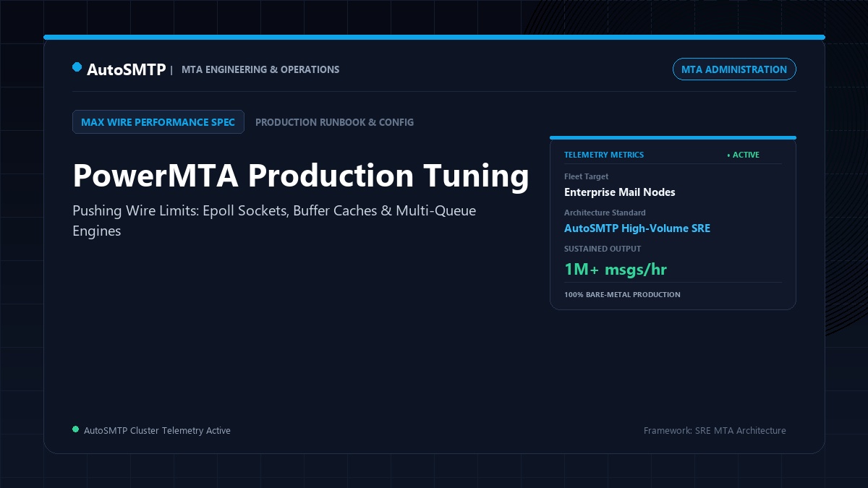Click the Framework: SRE MTA Architecture text

(715, 430)
